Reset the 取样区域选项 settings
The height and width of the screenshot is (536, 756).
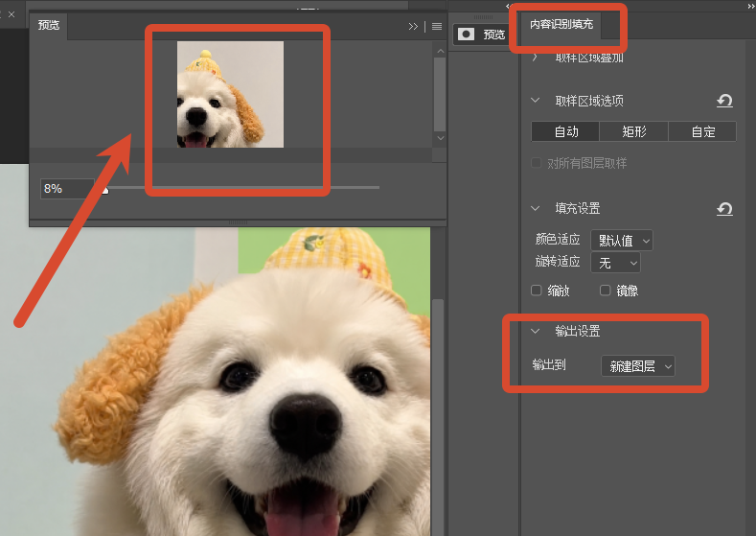pos(724,101)
